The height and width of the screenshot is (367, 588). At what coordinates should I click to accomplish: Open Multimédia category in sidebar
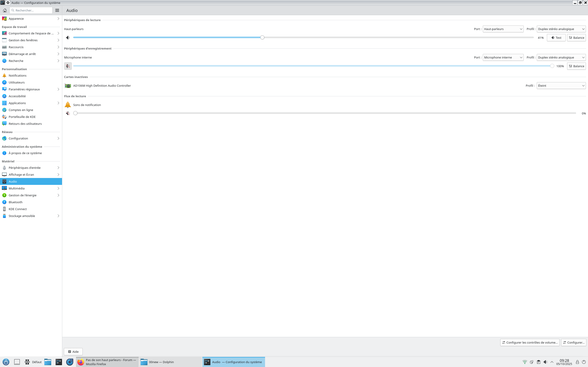pos(17,188)
